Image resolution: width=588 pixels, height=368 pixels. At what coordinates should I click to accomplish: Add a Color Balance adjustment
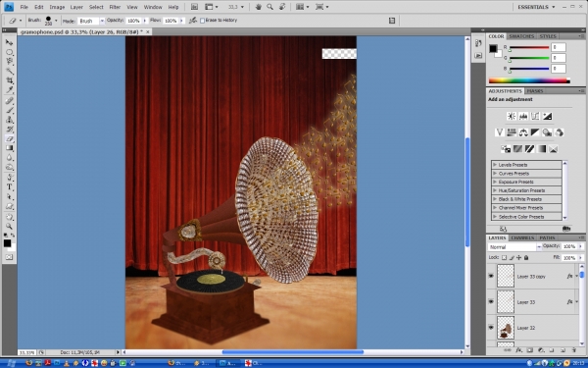[x=523, y=132]
